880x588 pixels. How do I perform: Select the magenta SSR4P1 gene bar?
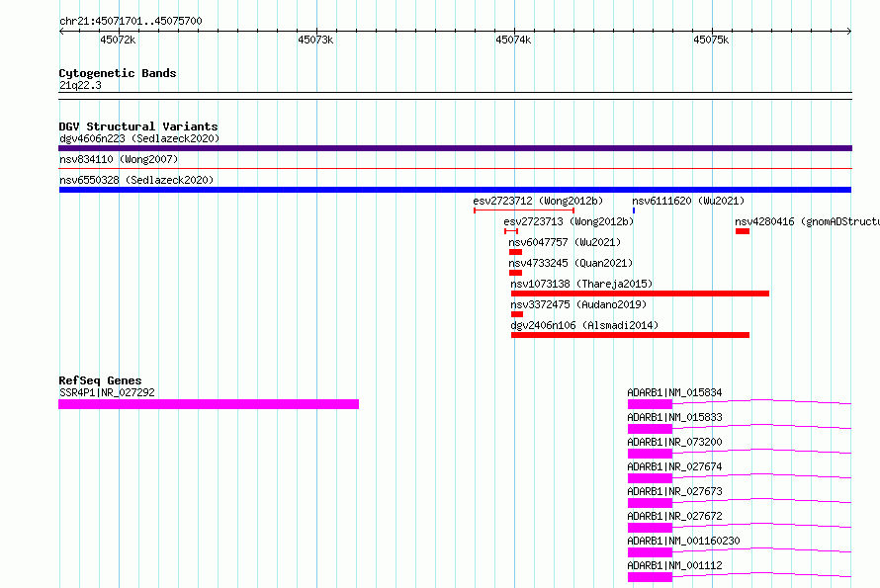point(209,404)
